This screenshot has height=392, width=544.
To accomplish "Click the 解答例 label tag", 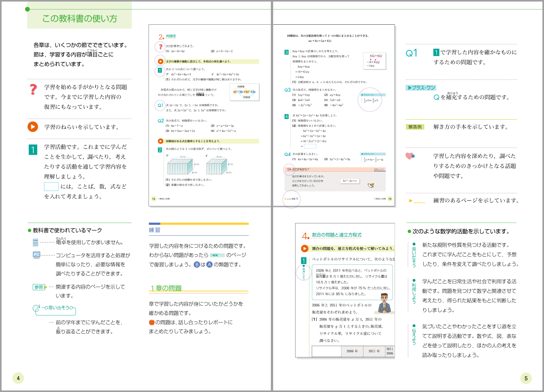I will [x=415, y=127].
